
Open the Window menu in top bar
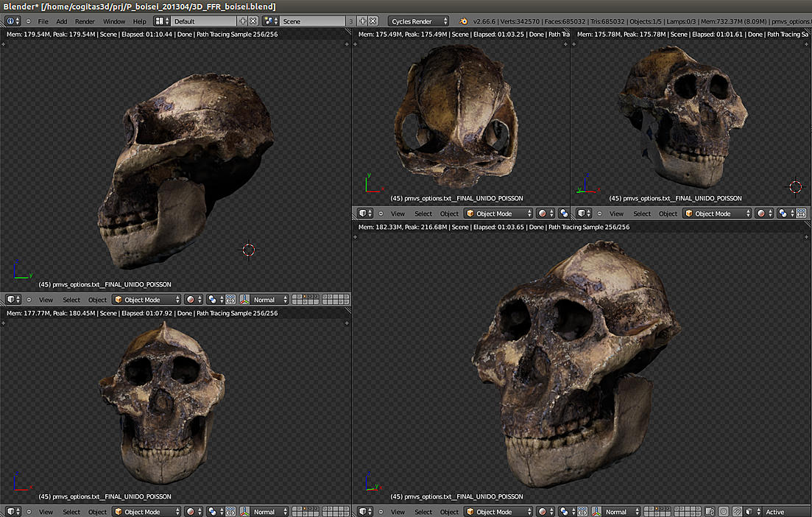click(x=114, y=21)
